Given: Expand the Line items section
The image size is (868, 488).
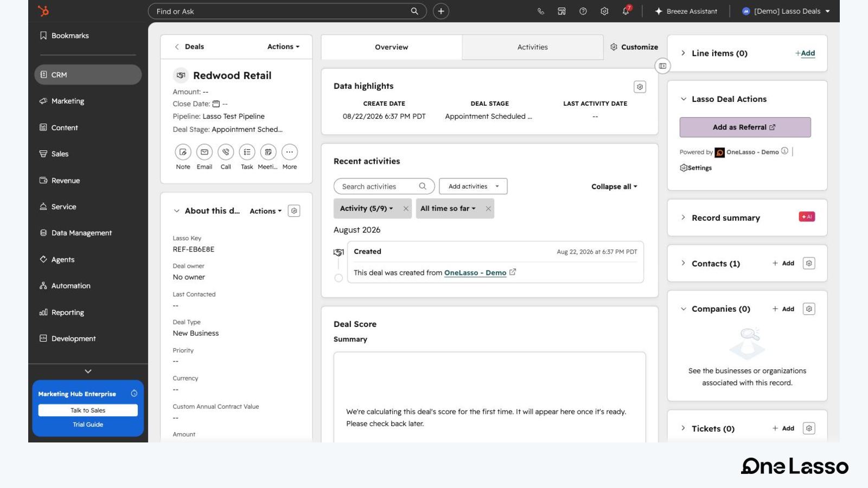Looking at the screenshot, I should click(684, 53).
